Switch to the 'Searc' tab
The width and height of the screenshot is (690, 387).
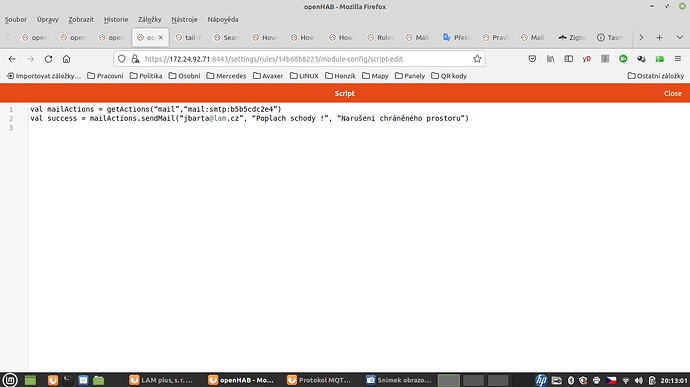pyautogui.click(x=227, y=37)
